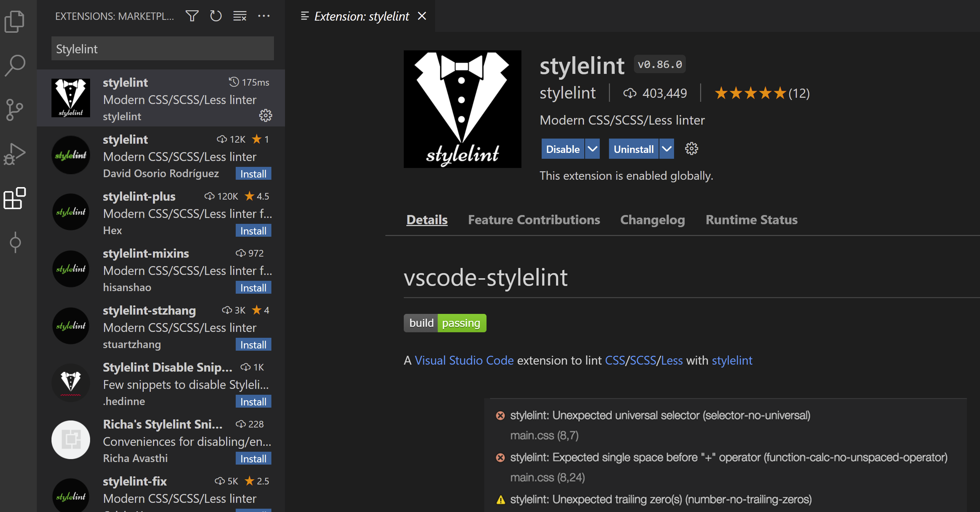Open the SCSS link in description
Screen dimensions: 980x512
tap(642, 360)
